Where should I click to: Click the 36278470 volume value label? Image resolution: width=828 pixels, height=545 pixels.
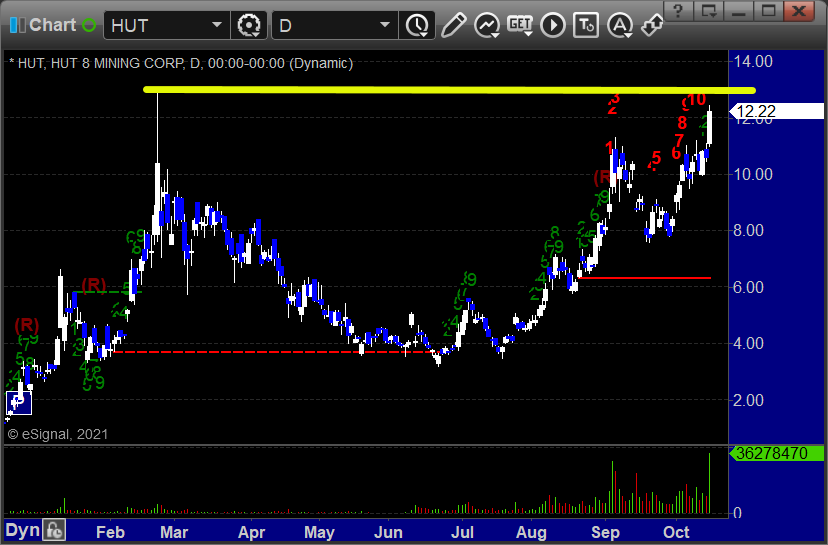click(x=776, y=453)
